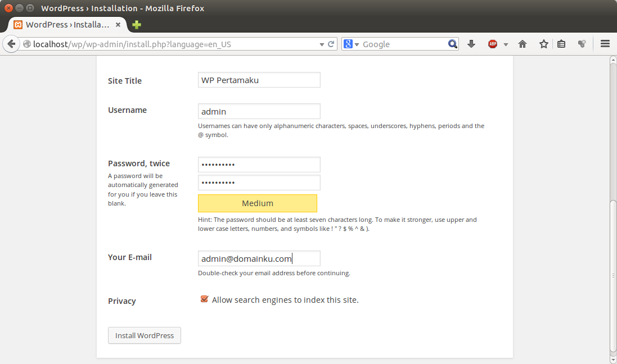Click the Install WordPress button
Screen dimensions: 617x364
click(145, 335)
